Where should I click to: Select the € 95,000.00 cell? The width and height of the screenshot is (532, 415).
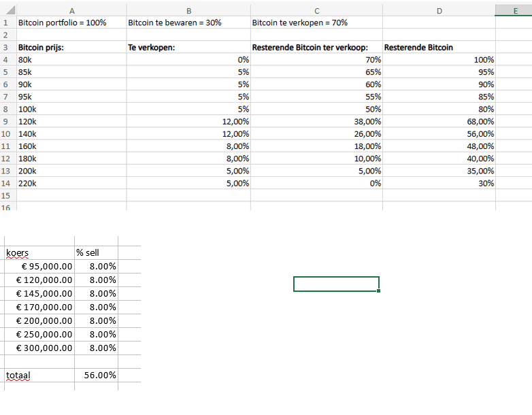pyautogui.click(x=39, y=267)
